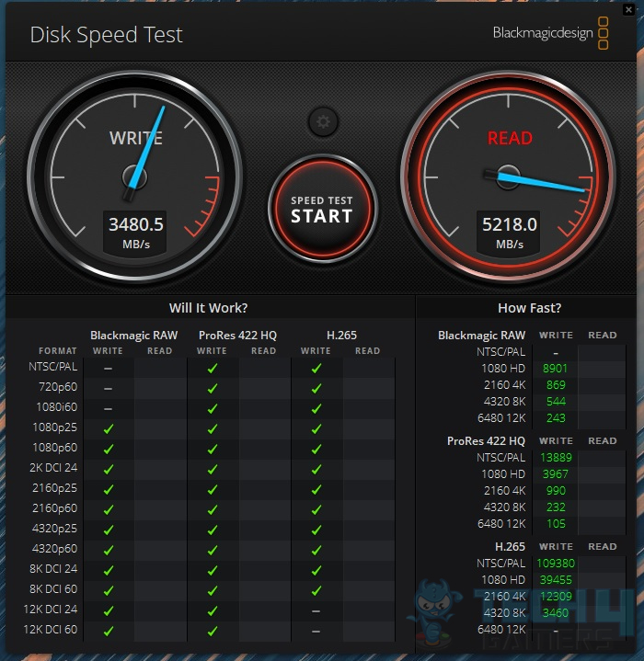Viewport: 644px width, 661px height.
Task: Click the ProRes write checkmark for 8K DCI 60
Action: click(213, 590)
